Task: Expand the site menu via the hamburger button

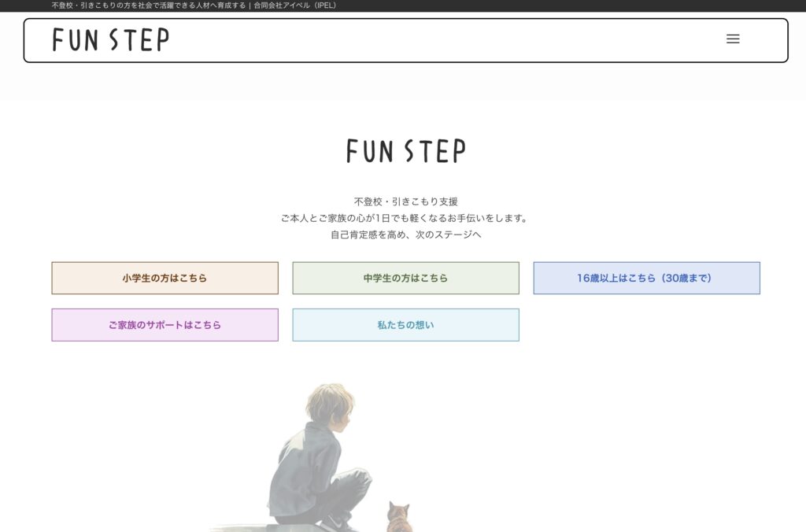Action: [x=733, y=39]
